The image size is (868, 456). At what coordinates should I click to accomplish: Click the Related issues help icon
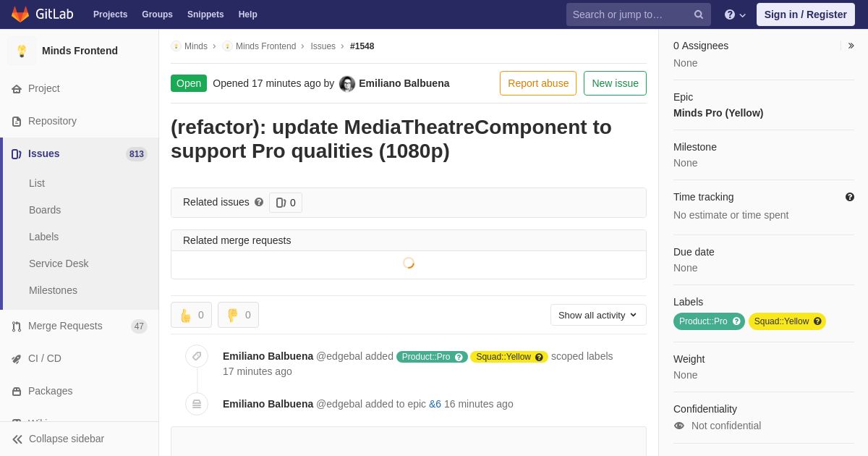tap(259, 202)
